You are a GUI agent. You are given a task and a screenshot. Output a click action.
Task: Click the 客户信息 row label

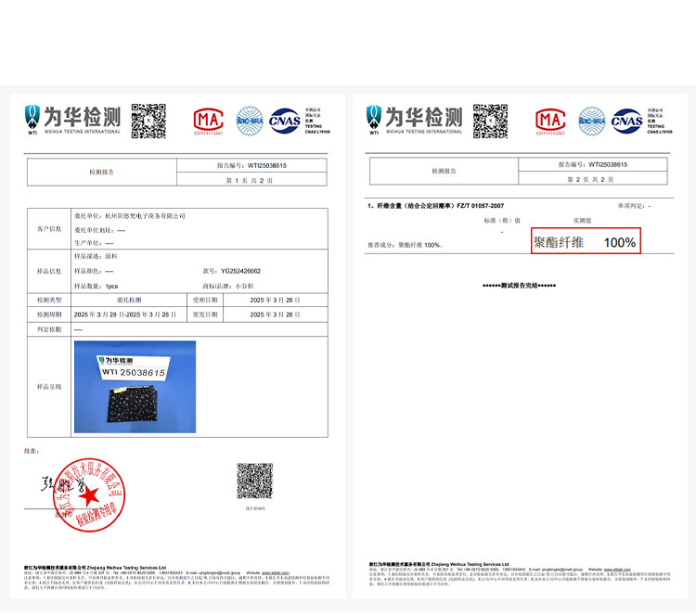[x=49, y=229]
